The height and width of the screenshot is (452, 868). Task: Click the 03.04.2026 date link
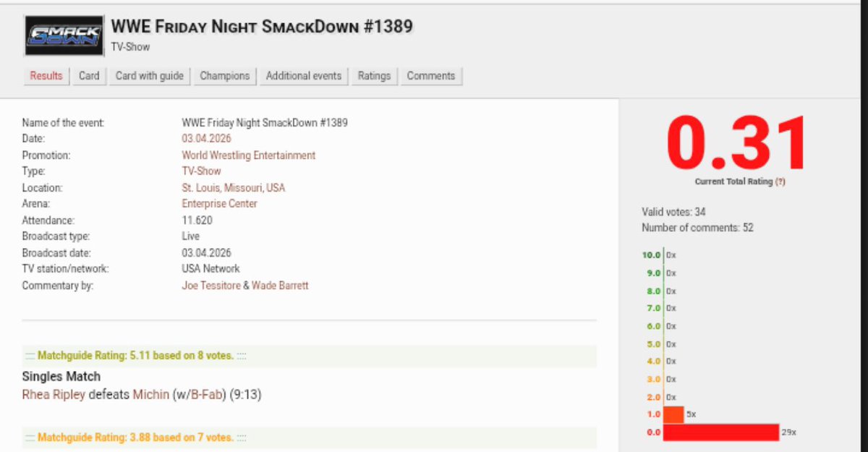tap(206, 139)
